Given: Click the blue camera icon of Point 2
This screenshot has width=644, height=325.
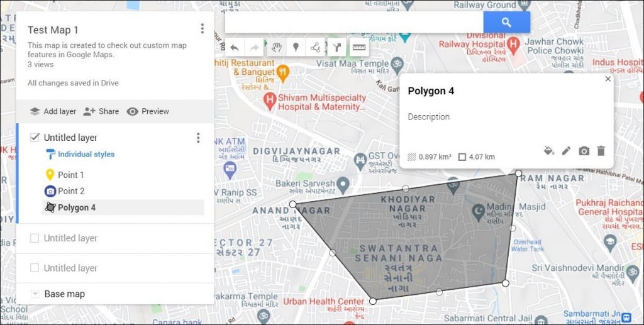Looking at the screenshot, I should pyautogui.click(x=50, y=191).
